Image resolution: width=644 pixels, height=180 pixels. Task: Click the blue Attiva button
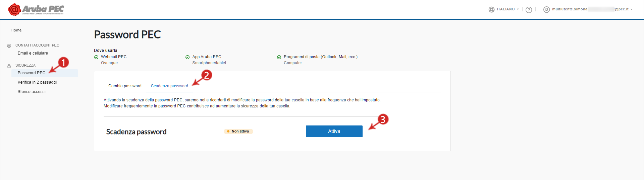[x=334, y=131]
